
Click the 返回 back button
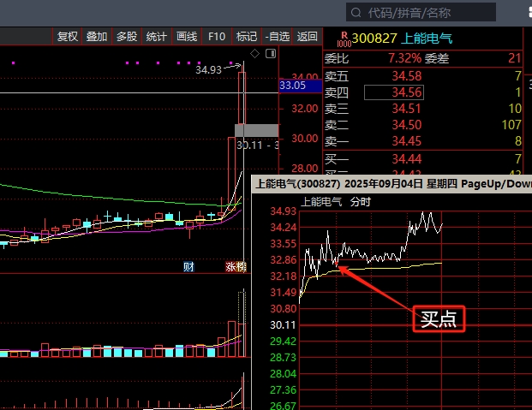(x=307, y=36)
